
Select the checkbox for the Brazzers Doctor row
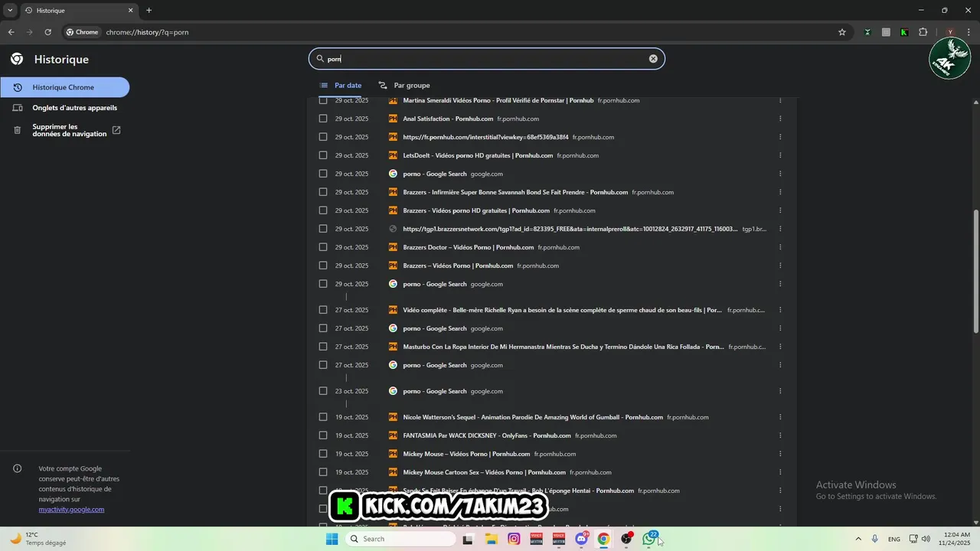pos(323,247)
